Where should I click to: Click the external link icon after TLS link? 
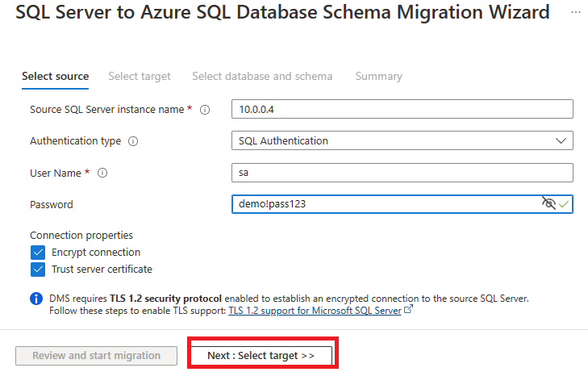pyautogui.click(x=408, y=309)
